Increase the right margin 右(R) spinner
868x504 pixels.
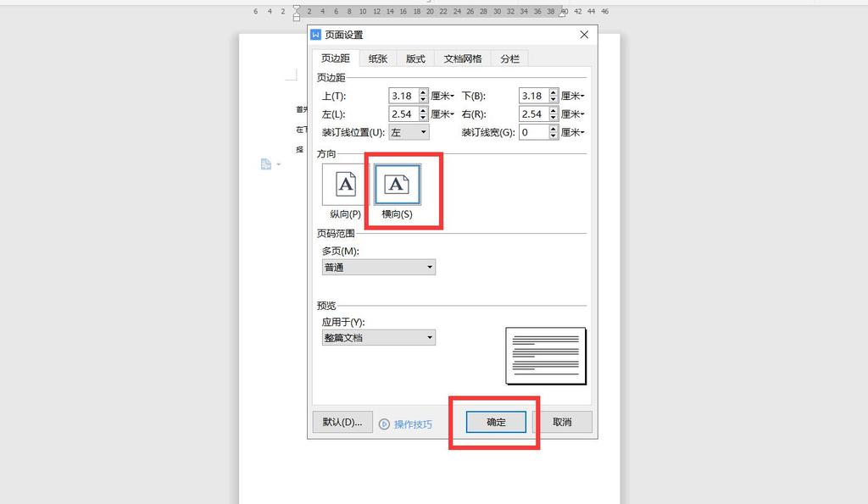(554, 110)
